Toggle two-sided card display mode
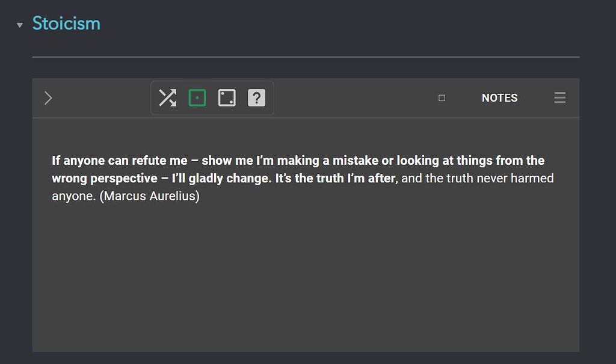Image resolution: width=616 pixels, height=364 pixels. click(227, 97)
